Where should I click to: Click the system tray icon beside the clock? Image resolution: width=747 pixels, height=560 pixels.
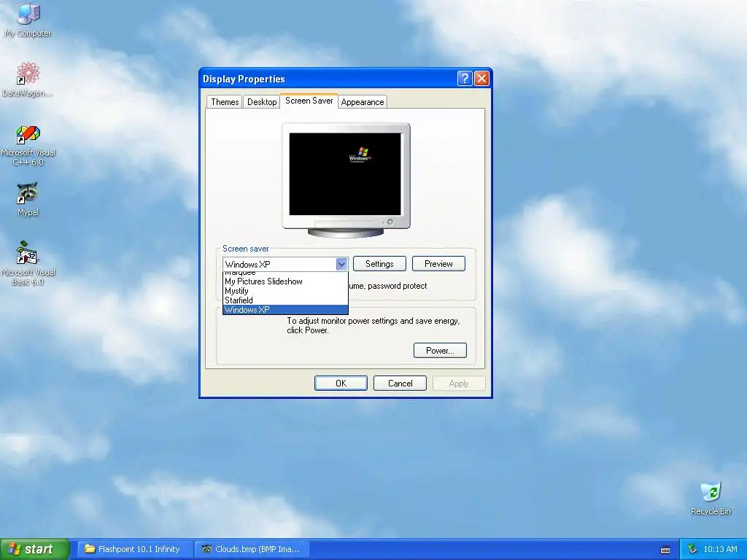coord(692,549)
